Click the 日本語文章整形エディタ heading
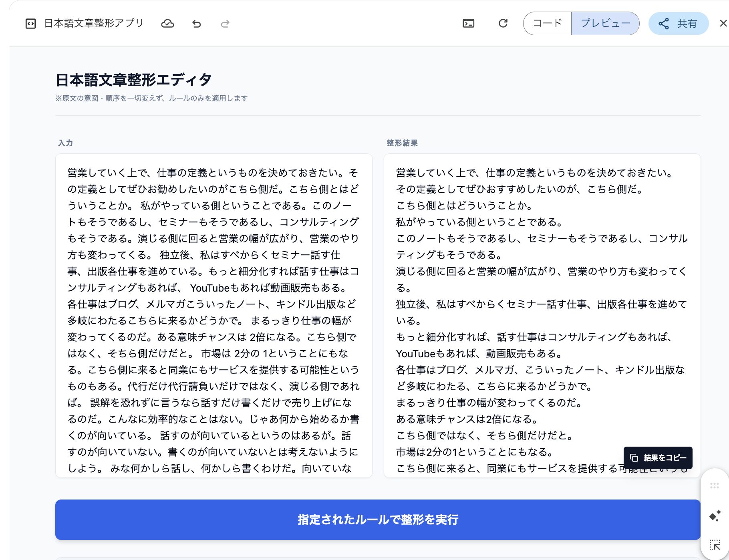Image resolution: width=729 pixels, height=560 pixels. [133, 80]
